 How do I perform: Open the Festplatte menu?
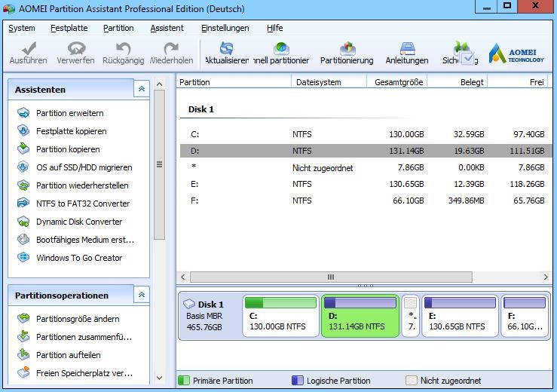[69, 28]
